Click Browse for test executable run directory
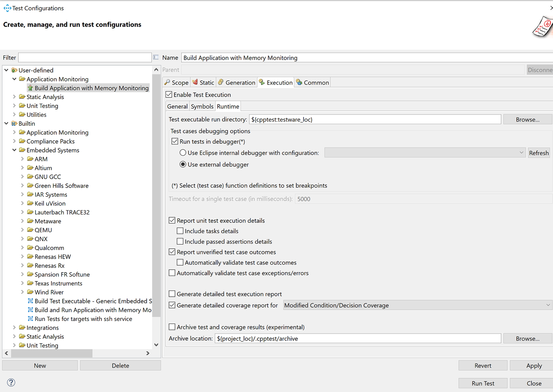553x392 pixels. click(x=527, y=119)
